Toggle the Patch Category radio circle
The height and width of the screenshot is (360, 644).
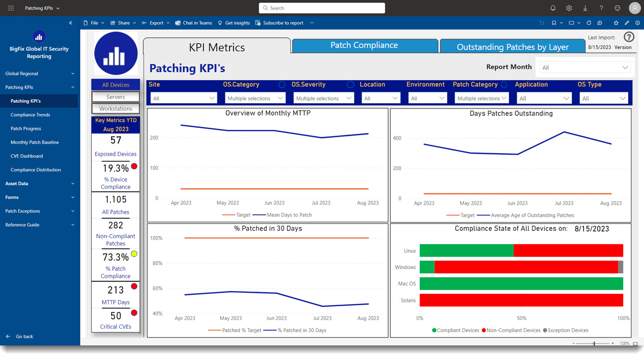click(x=504, y=84)
